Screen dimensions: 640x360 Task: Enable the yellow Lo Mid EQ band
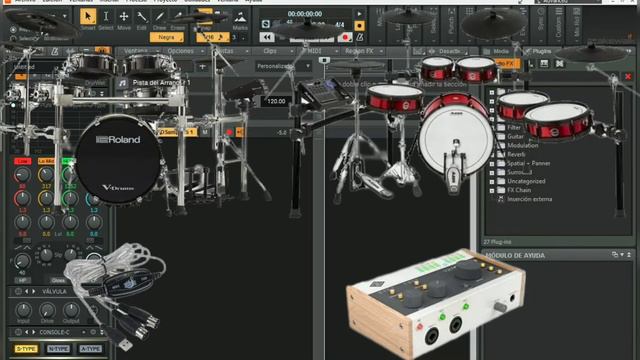pyautogui.click(x=46, y=161)
